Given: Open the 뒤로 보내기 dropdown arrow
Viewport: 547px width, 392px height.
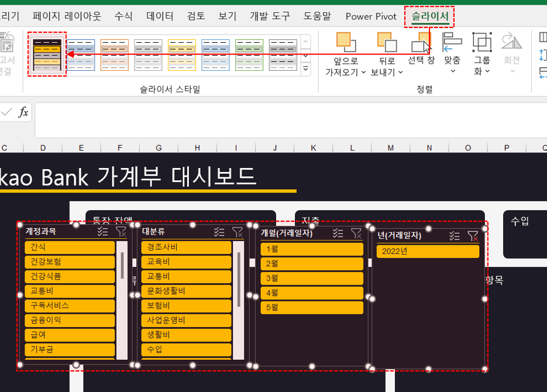Looking at the screenshot, I should pyautogui.click(x=401, y=72).
